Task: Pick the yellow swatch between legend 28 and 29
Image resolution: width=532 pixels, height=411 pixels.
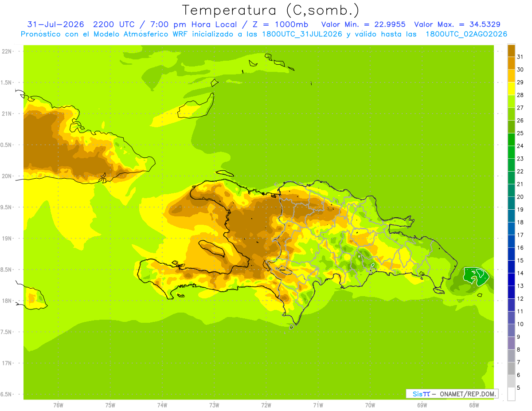Action: click(x=511, y=89)
